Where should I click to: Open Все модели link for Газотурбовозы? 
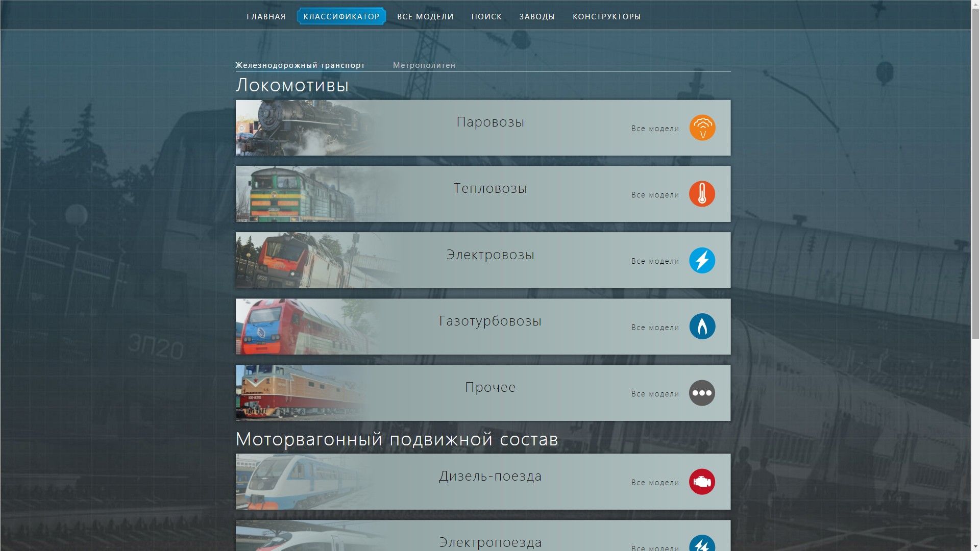(655, 328)
